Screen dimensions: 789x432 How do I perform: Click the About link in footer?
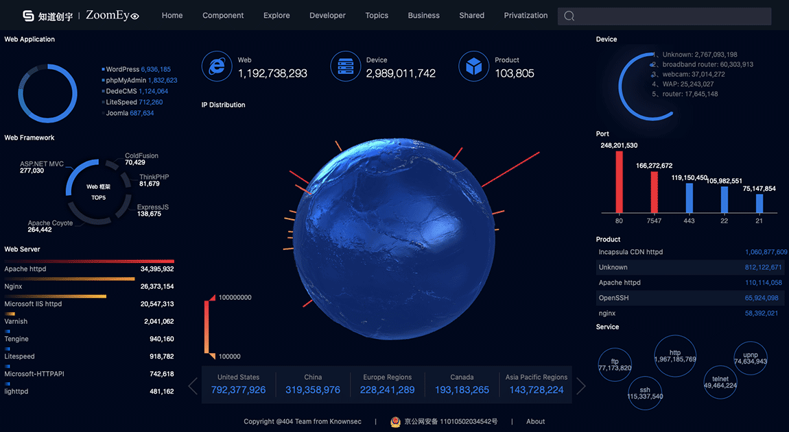click(535, 421)
